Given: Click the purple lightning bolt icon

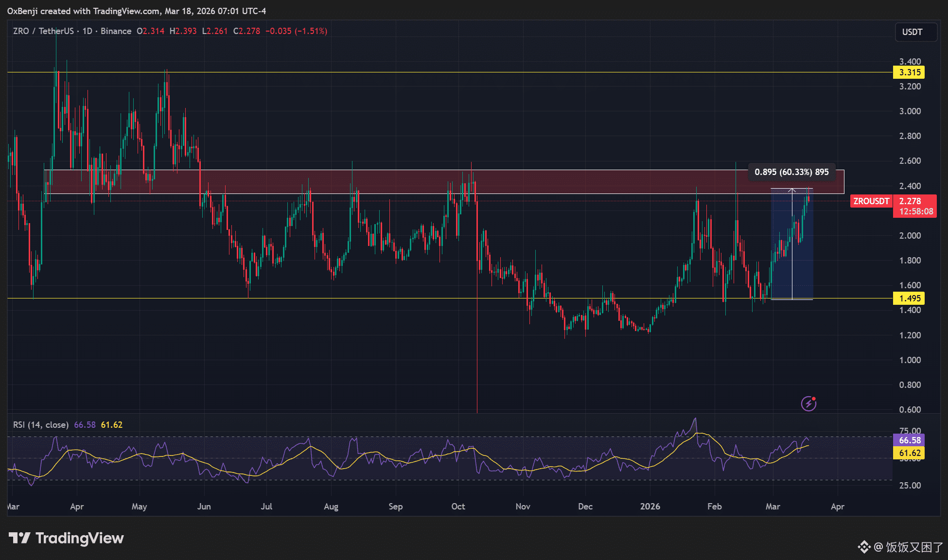Looking at the screenshot, I should 808,403.
